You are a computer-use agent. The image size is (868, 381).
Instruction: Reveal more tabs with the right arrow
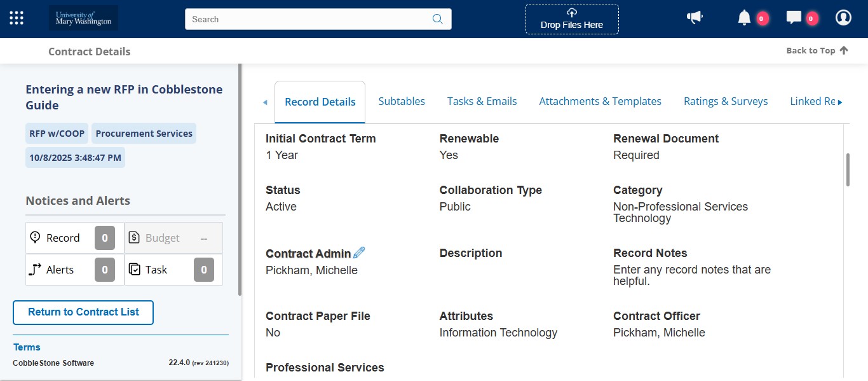[841, 101]
